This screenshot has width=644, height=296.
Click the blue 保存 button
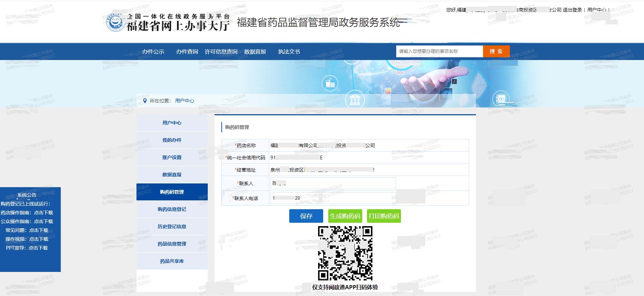pyautogui.click(x=306, y=216)
